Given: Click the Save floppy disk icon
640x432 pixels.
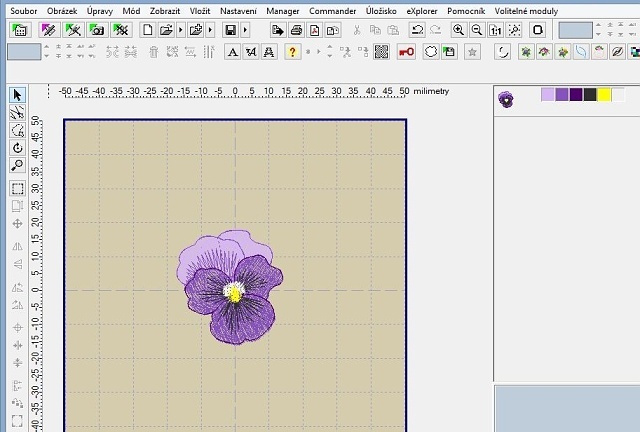Looking at the screenshot, I should [x=231, y=30].
